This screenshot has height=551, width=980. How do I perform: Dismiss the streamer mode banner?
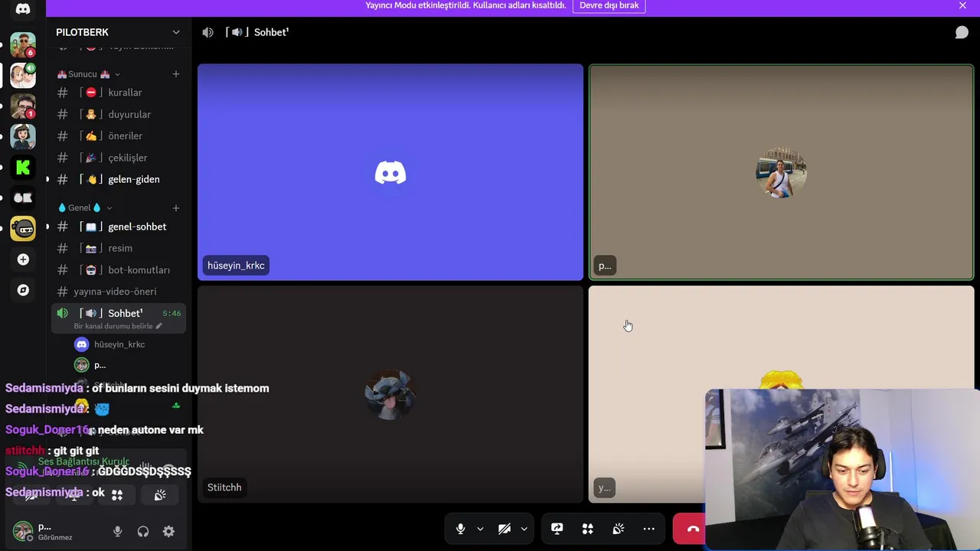962,5
